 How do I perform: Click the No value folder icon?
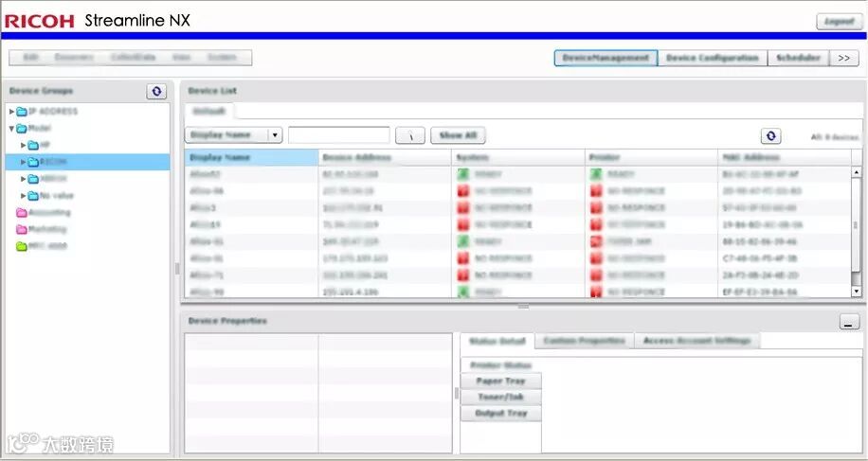[33, 196]
